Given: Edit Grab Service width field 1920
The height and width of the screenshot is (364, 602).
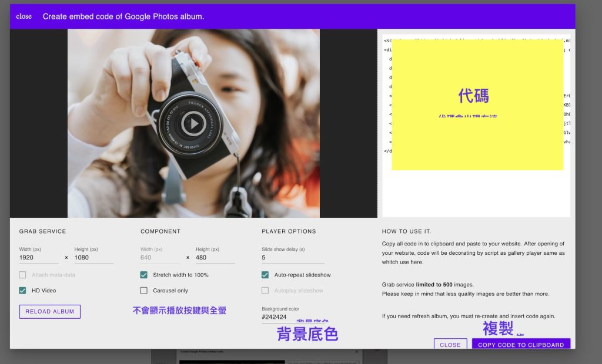Looking at the screenshot, I should (x=38, y=257).
